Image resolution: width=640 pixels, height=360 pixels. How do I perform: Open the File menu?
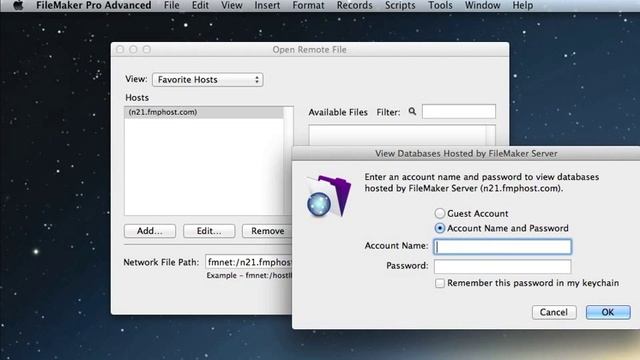pyautogui.click(x=171, y=5)
